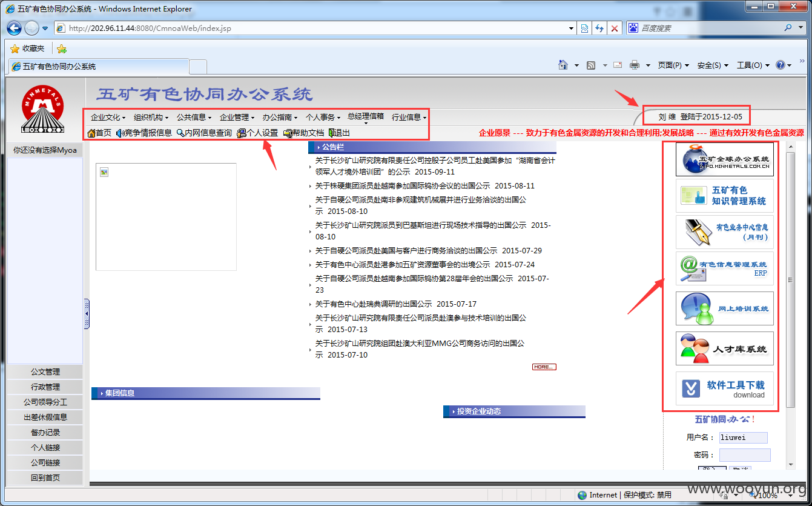Click the RSS feeds icon
The image size is (812, 506).
click(x=591, y=65)
